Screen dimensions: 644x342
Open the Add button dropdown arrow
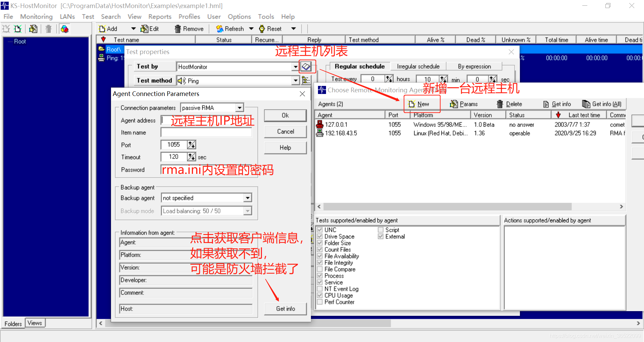tap(133, 29)
